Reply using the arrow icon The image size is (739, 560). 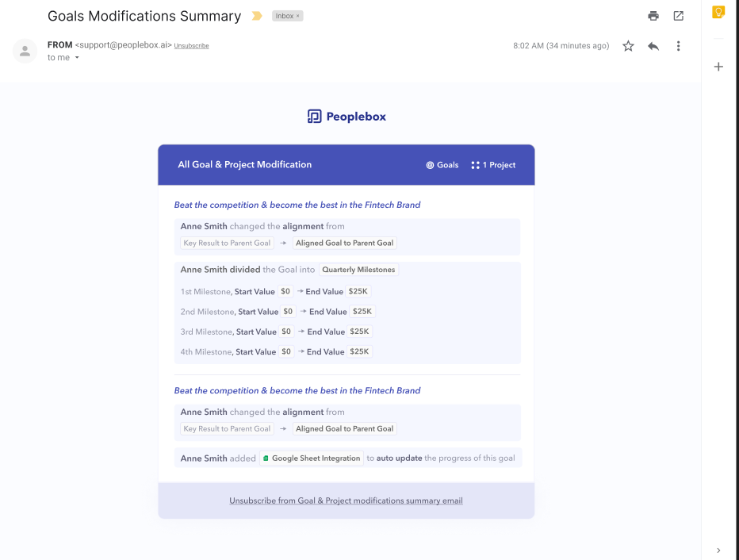click(x=653, y=46)
